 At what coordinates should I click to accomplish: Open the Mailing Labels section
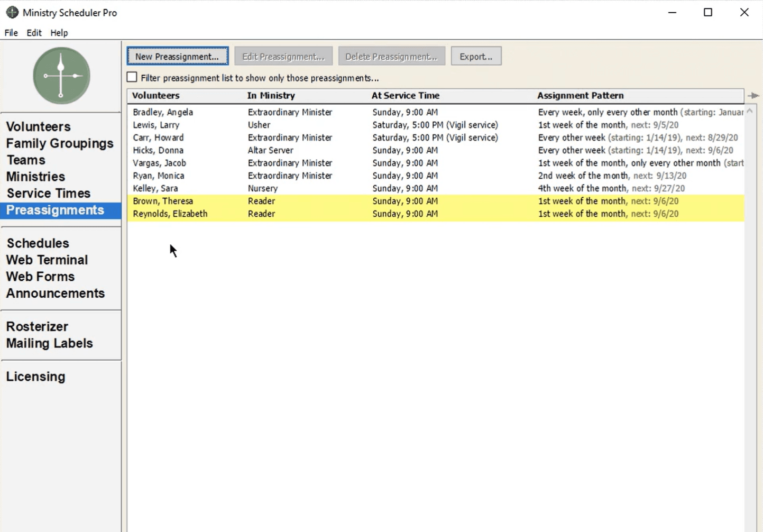(x=49, y=343)
